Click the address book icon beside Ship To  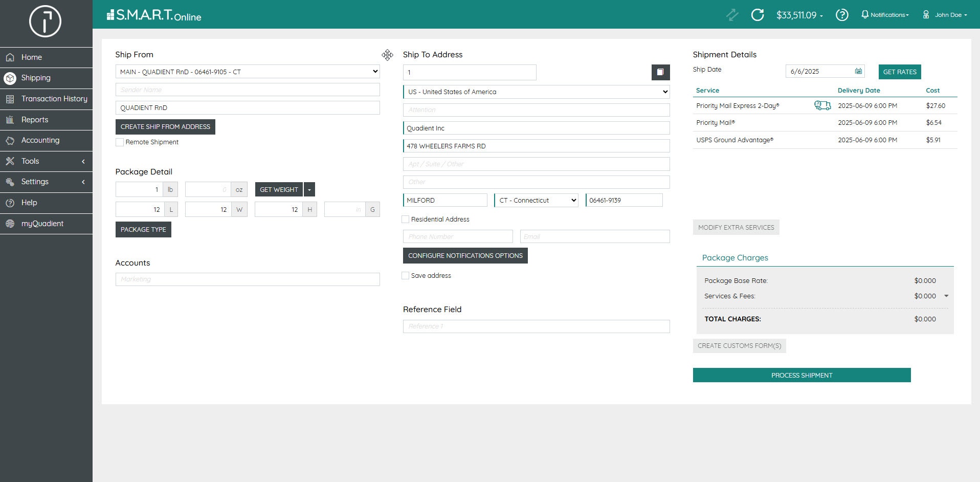[x=660, y=72]
